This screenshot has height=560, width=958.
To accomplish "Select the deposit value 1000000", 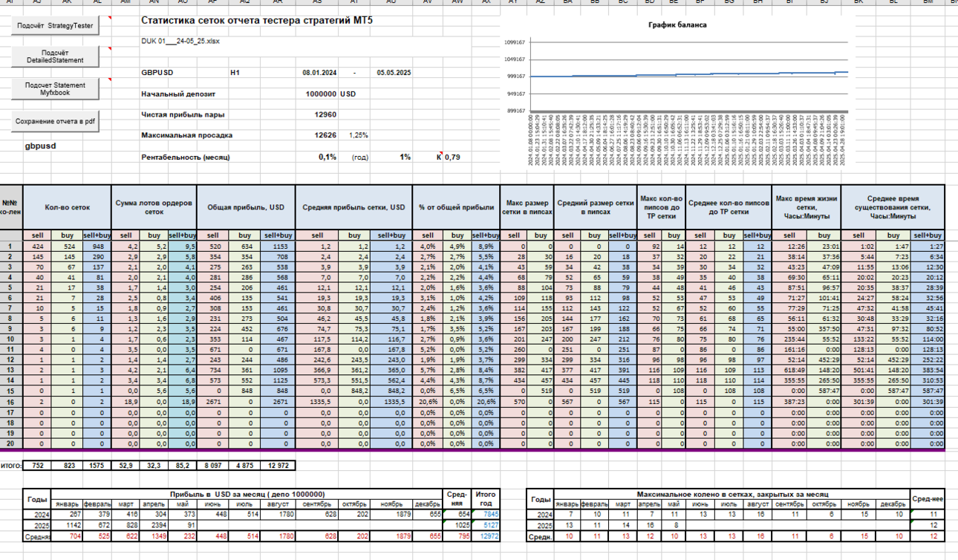I will 321,94.
